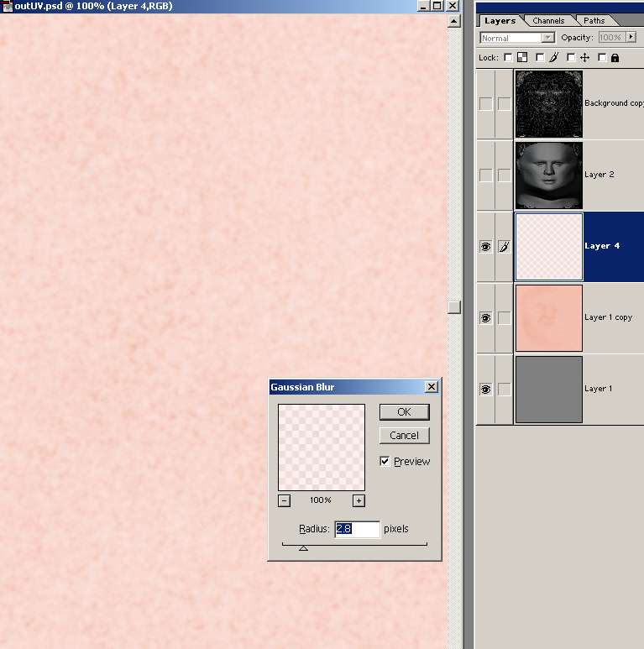Viewport: 644px width, 649px height.
Task: Click the paintbrush icon on Layer 4
Action: (x=504, y=247)
